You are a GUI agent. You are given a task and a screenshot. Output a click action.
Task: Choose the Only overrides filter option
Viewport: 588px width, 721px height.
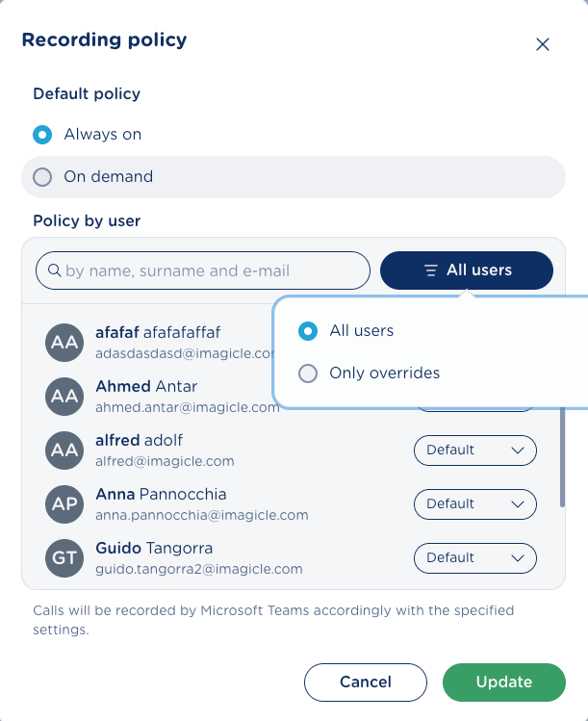(x=308, y=373)
